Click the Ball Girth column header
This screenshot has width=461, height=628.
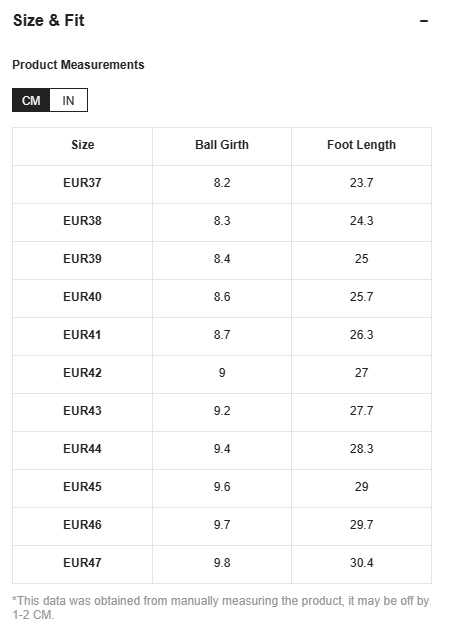tap(222, 145)
